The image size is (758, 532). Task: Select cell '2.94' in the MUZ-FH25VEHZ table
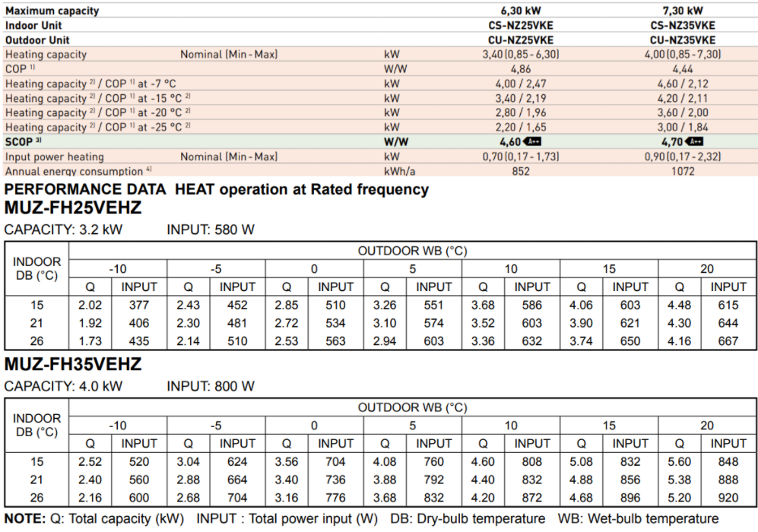coord(385,341)
